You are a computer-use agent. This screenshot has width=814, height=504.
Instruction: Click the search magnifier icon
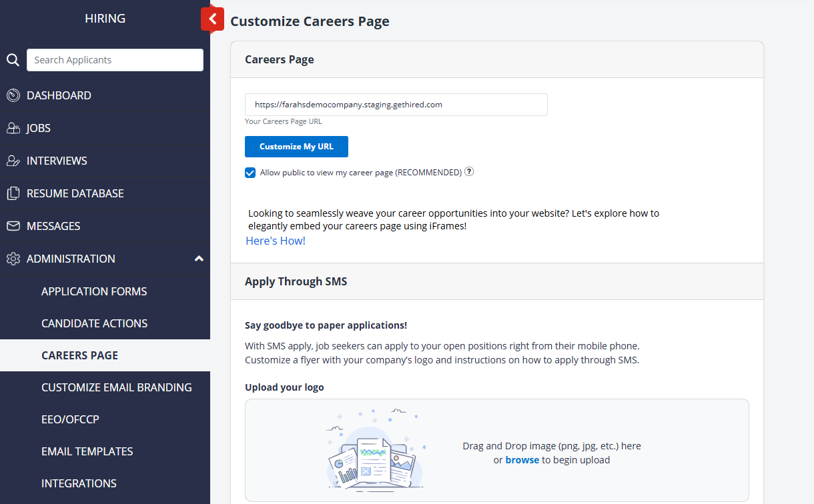(13, 60)
